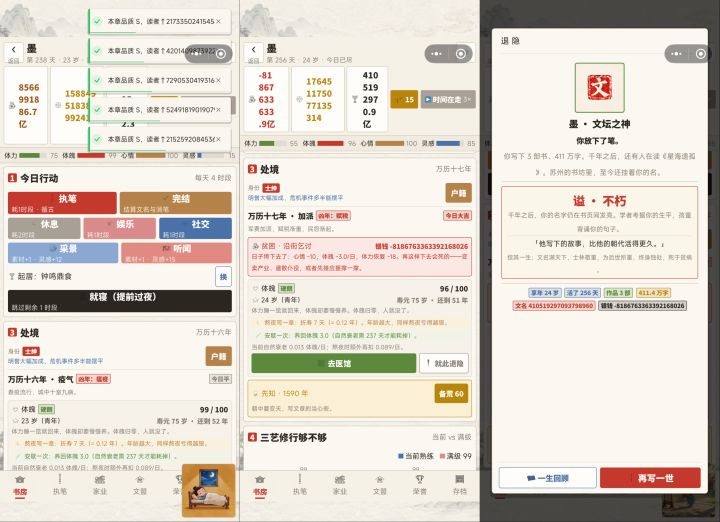Image resolution: width=720 pixels, height=522 pixels.
Task: Open mini-program more options in right panel
Action: click(x=676, y=54)
